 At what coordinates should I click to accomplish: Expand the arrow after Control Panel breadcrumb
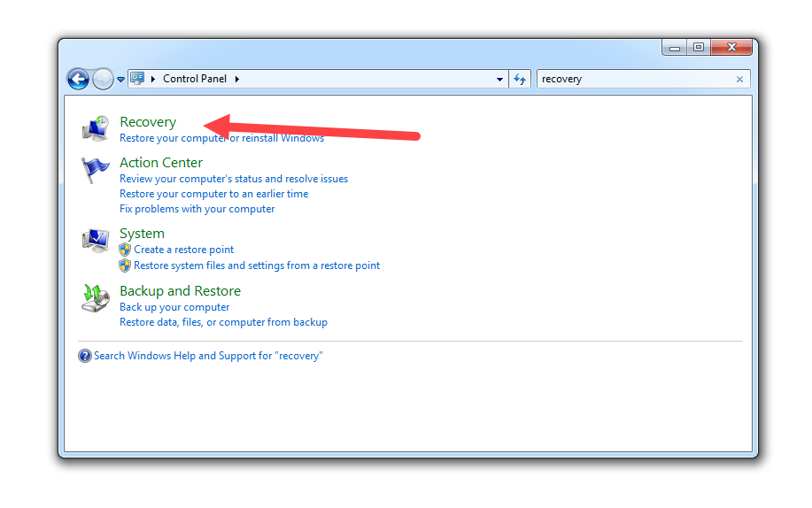pos(237,79)
